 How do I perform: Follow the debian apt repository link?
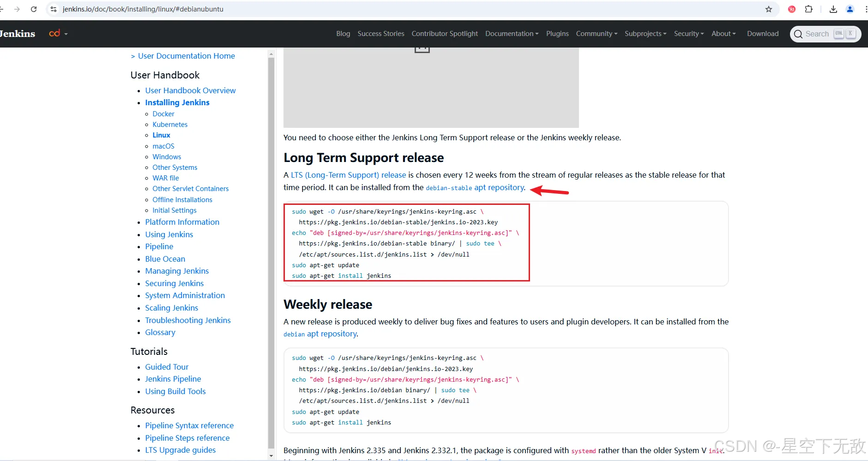pyautogui.click(x=320, y=334)
